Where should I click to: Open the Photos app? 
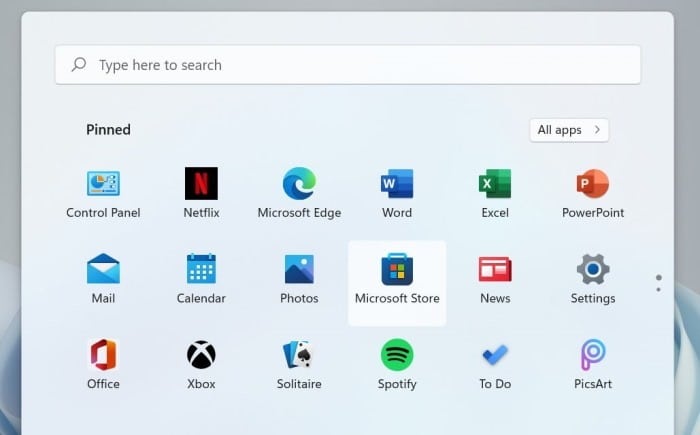pyautogui.click(x=299, y=279)
